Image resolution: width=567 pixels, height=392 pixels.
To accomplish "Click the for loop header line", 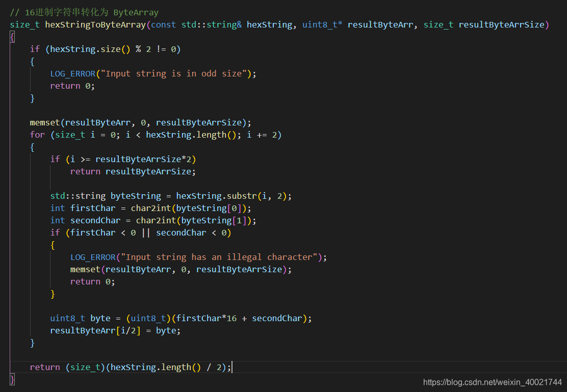I will coord(156,135).
